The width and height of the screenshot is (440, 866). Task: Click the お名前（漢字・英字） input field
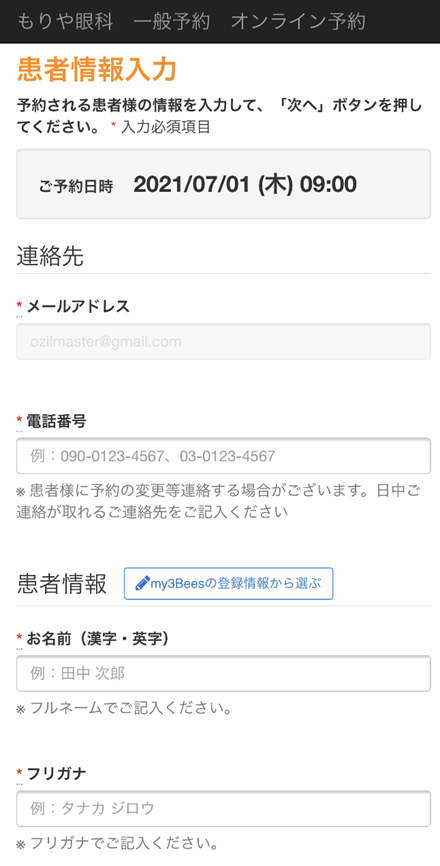point(223,673)
